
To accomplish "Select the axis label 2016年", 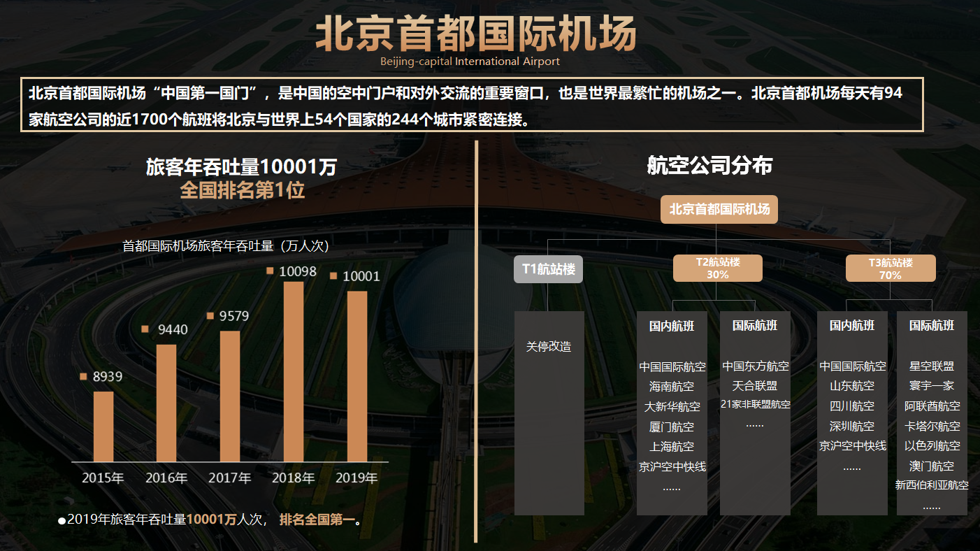I will (x=166, y=478).
